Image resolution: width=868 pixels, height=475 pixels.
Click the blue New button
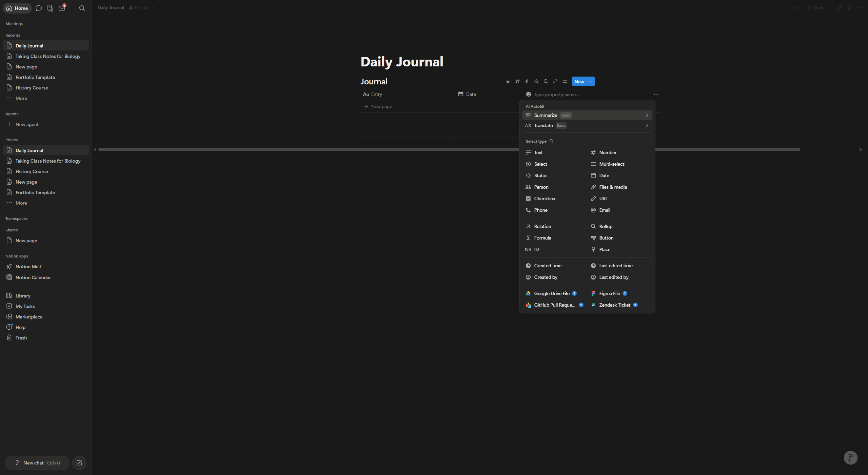click(579, 81)
